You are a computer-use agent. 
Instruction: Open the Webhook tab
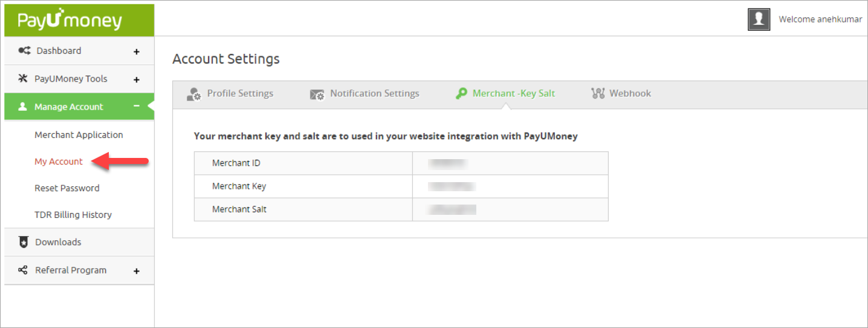[621, 94]
